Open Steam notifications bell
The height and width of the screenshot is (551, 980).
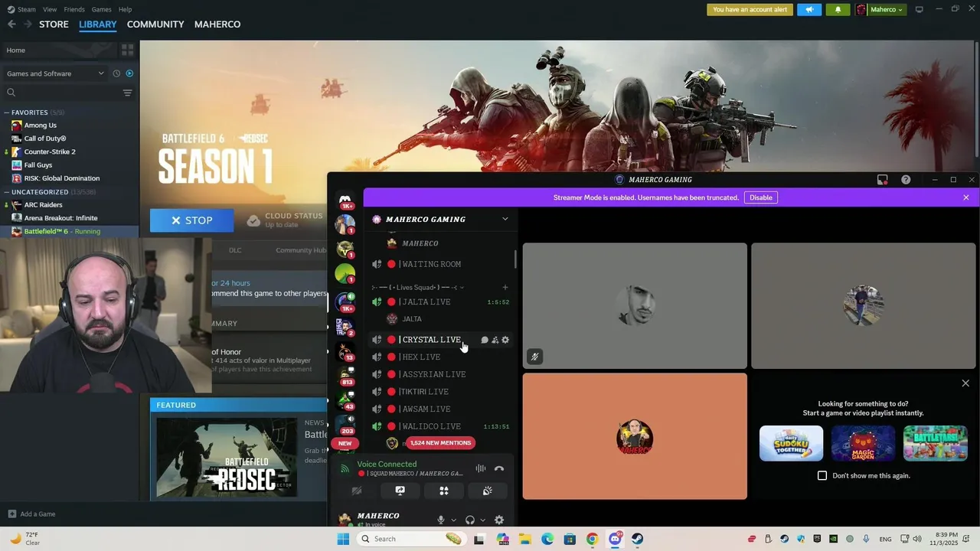pyautogui.click(x=838, y=9)
